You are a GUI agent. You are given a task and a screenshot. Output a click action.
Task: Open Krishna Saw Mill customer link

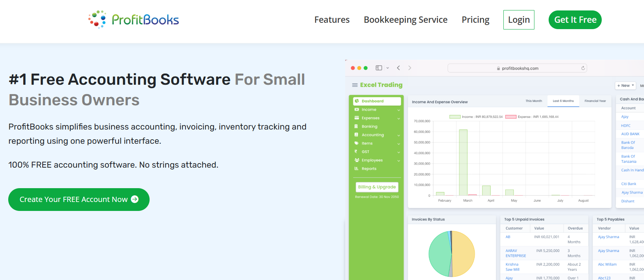[512, 267]
